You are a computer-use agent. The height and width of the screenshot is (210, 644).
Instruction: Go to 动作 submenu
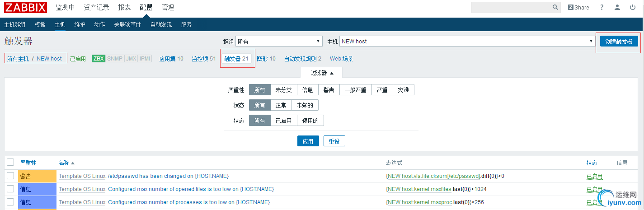(x=99, y=24)
